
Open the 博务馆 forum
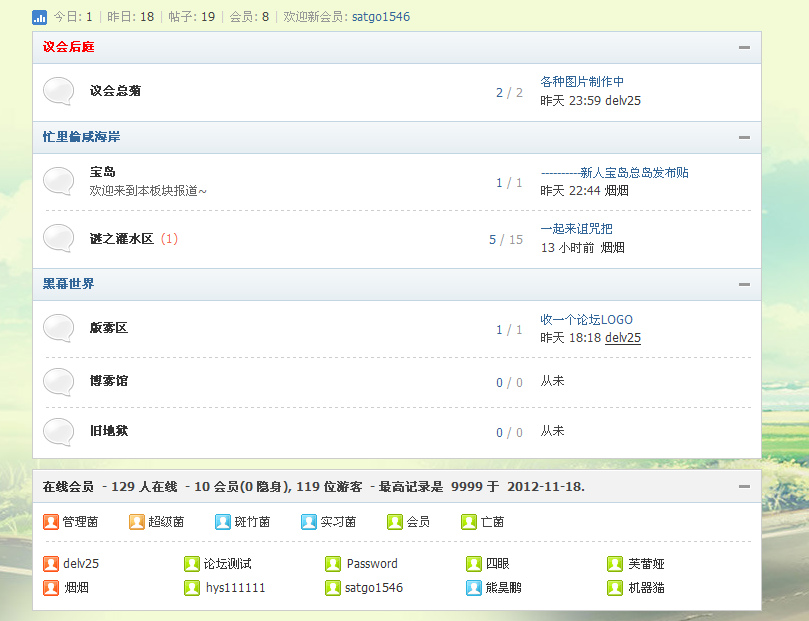click(109, 381)
